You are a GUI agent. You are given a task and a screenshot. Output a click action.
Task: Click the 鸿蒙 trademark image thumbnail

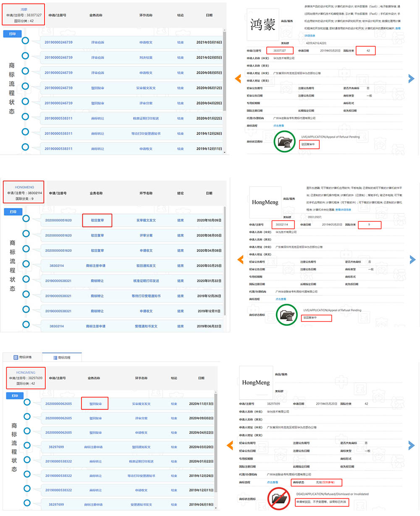tap(262, 25)
